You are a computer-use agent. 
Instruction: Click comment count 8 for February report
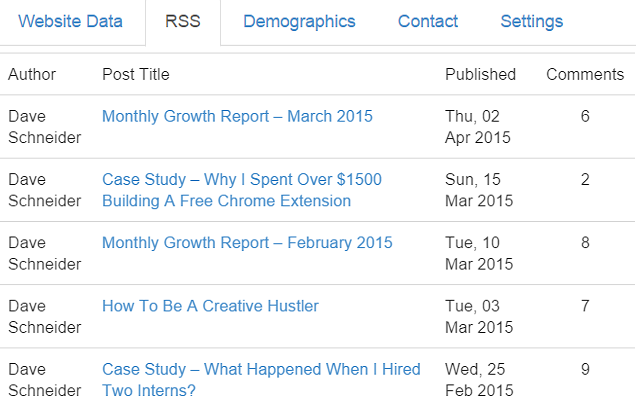585,243
